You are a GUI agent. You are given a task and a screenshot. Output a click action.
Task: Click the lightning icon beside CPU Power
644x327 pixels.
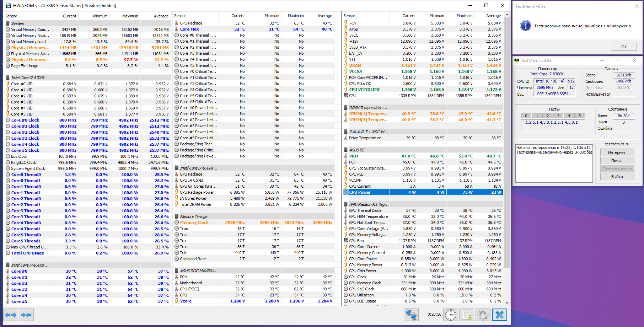pos(346,192)
